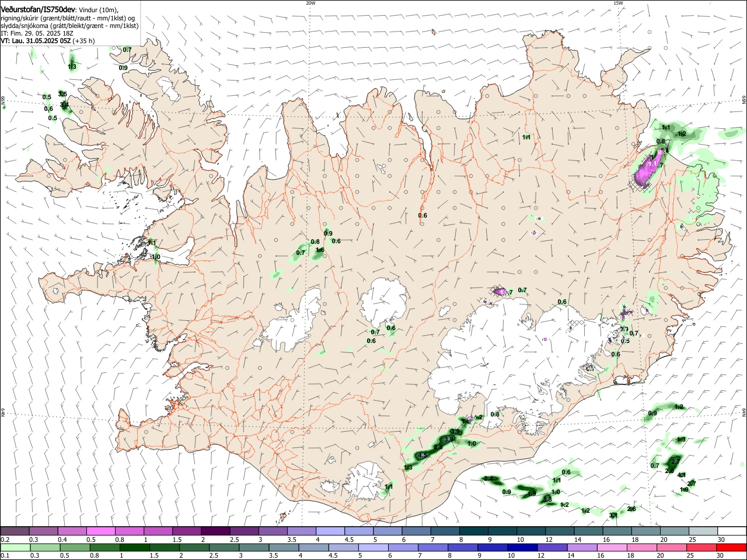This screenshot has width=747, height=560.
Task: Pick the darkest green rain swatch between 1 and 1.5
Action: click(134, 548)
